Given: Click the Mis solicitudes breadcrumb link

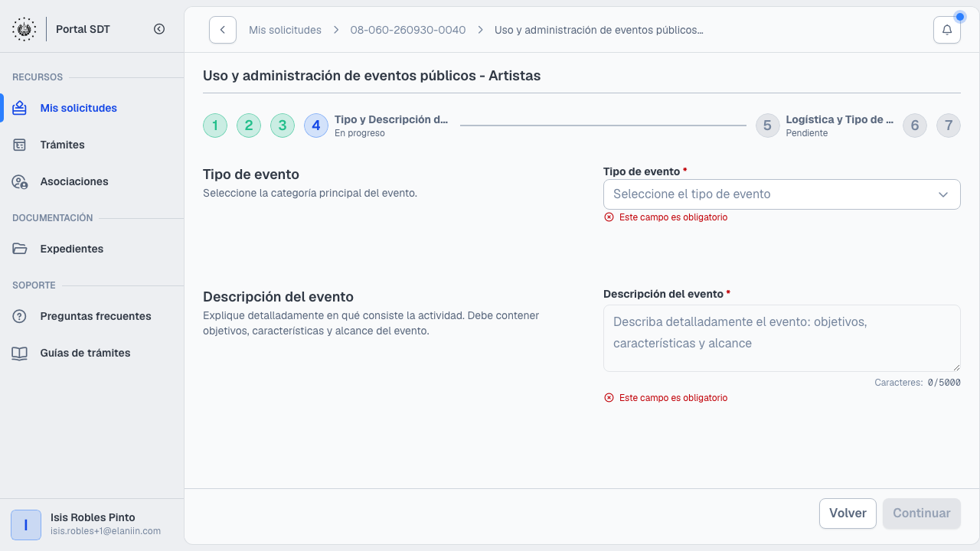Looking at the screenshot, I should (285, 30).
